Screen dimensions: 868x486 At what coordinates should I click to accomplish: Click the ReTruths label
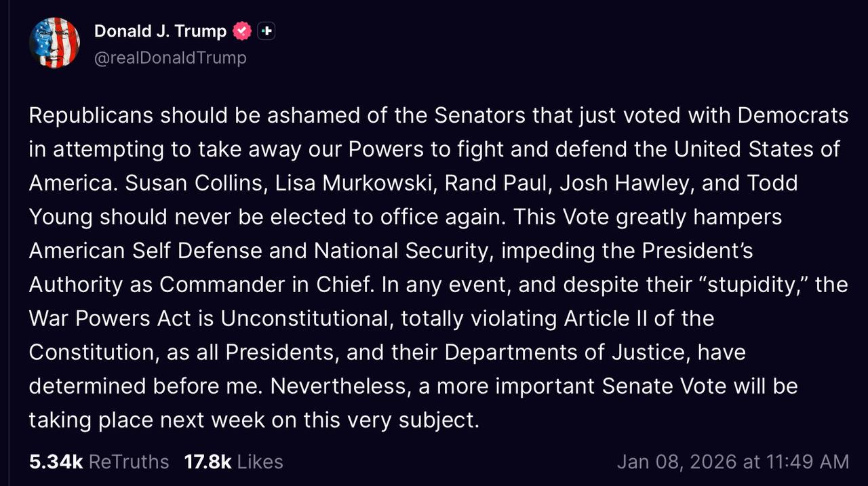pos(129,462)
